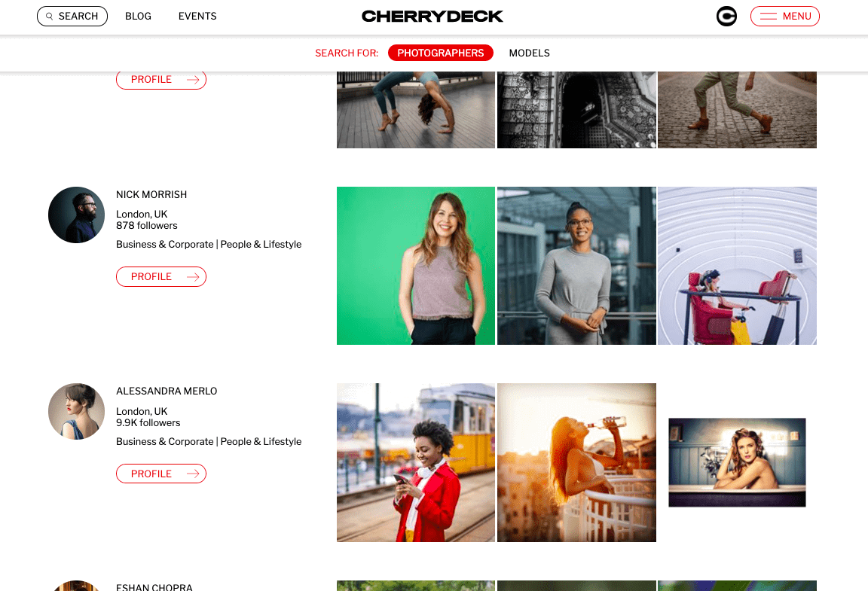
Task: Click the magnifier icon in the Search box
Action: pos(49,16)
